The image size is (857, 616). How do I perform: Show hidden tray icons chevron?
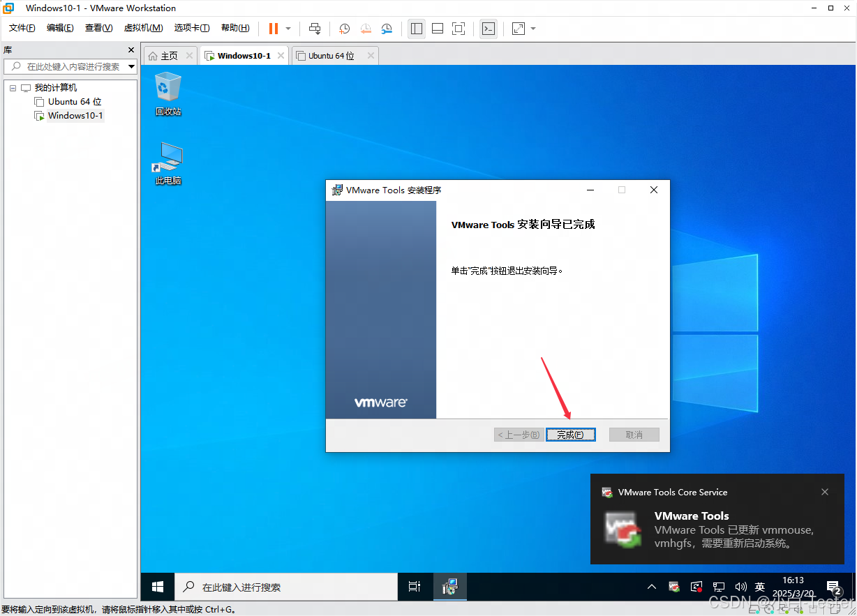click(x=652, y=587)
